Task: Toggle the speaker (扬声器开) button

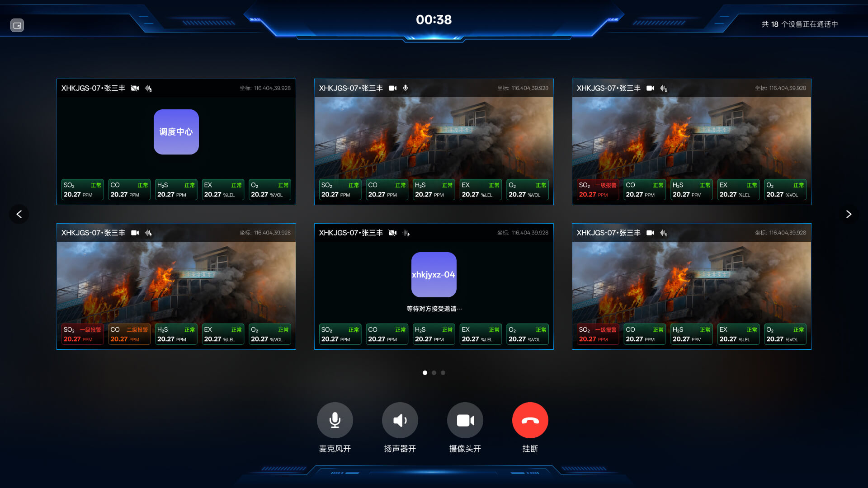Action: tap(400, 420)
